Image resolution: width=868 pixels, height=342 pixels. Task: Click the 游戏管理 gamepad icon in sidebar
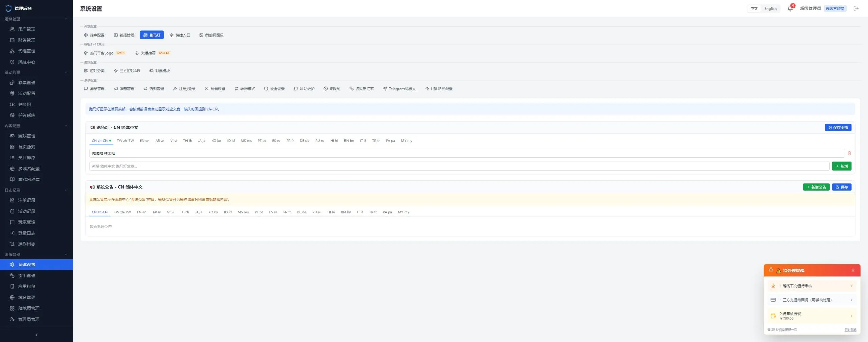coord(12,136)
